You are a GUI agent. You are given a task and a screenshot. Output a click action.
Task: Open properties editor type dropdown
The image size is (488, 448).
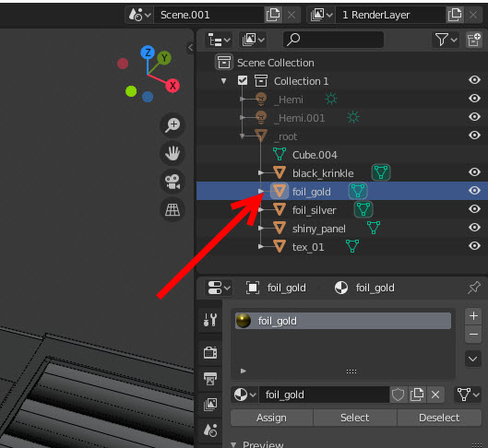coord(219,288)
